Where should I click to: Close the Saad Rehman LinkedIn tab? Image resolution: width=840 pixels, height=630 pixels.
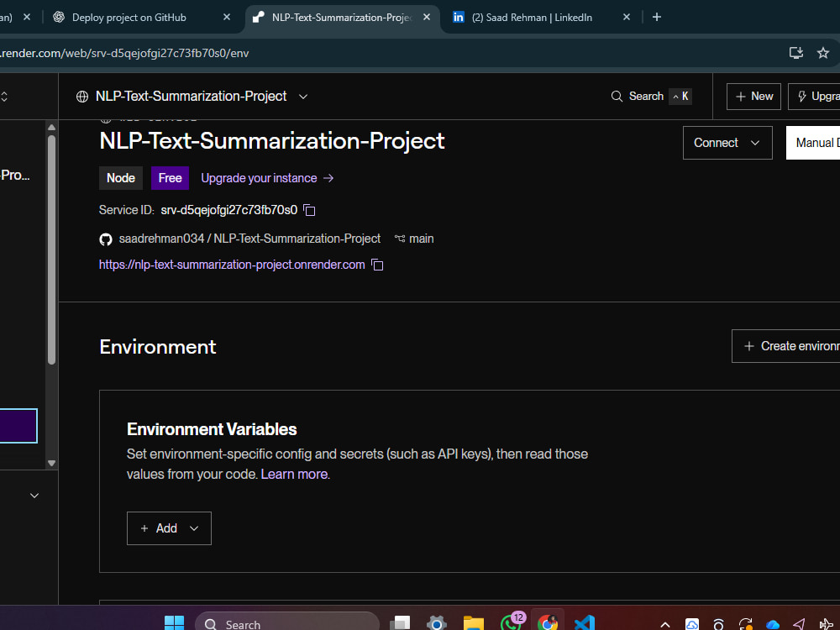click(627, 17)
